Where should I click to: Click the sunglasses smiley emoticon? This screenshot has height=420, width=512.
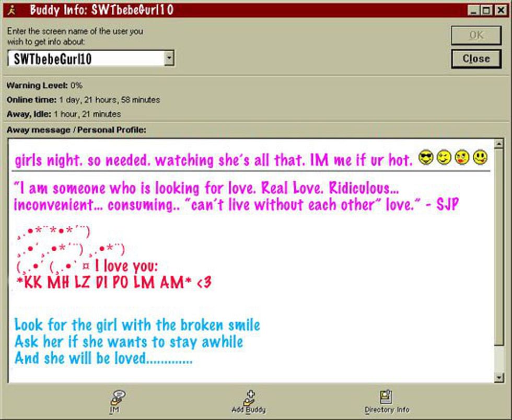[427, 157]
